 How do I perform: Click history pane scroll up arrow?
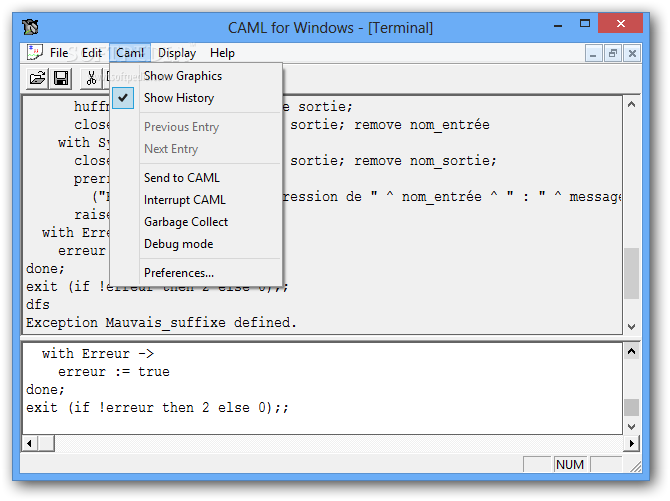tap(632, 105)
